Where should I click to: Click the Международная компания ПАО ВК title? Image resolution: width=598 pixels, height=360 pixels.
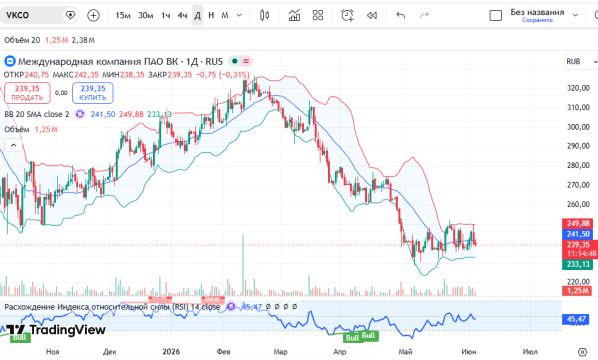(121, 61)
